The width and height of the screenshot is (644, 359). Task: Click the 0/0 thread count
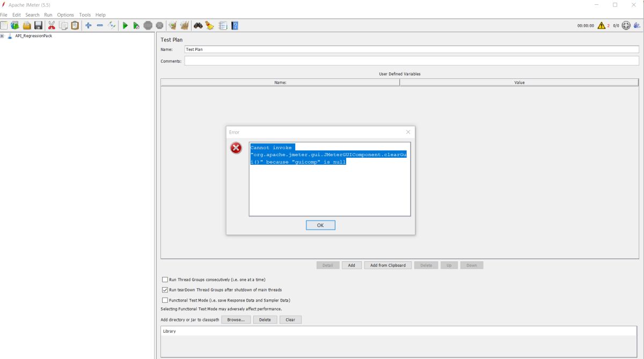point(616,26)
